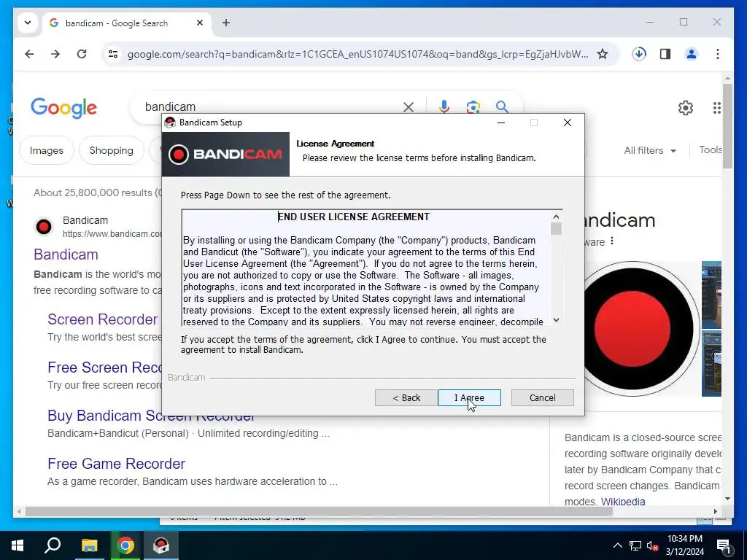Open the notification center icon
The height and width of the screenshot is (560, 747).
point(724,545)
